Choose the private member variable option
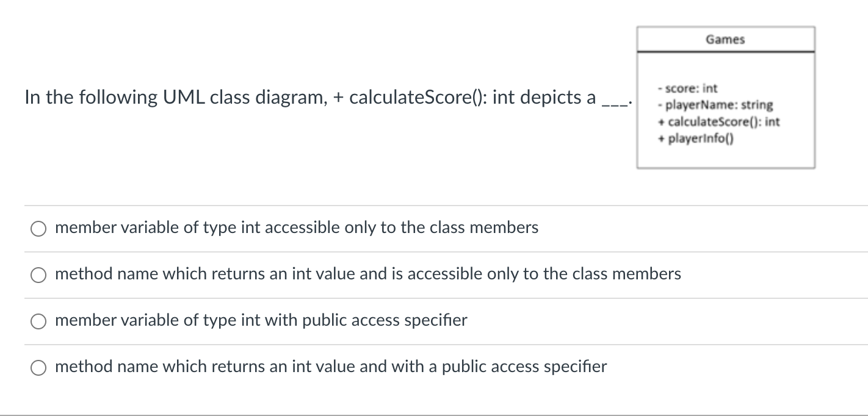 pyautogui.click(x=38, y=228)
